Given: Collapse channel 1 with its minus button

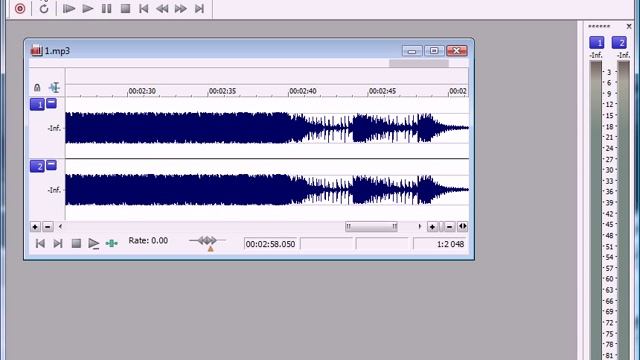Looking at the screenshot, I should pyautogui.click(x=51, y=103).
